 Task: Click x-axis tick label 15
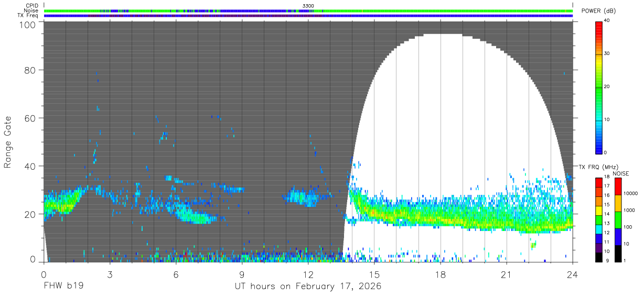(374, 274)
